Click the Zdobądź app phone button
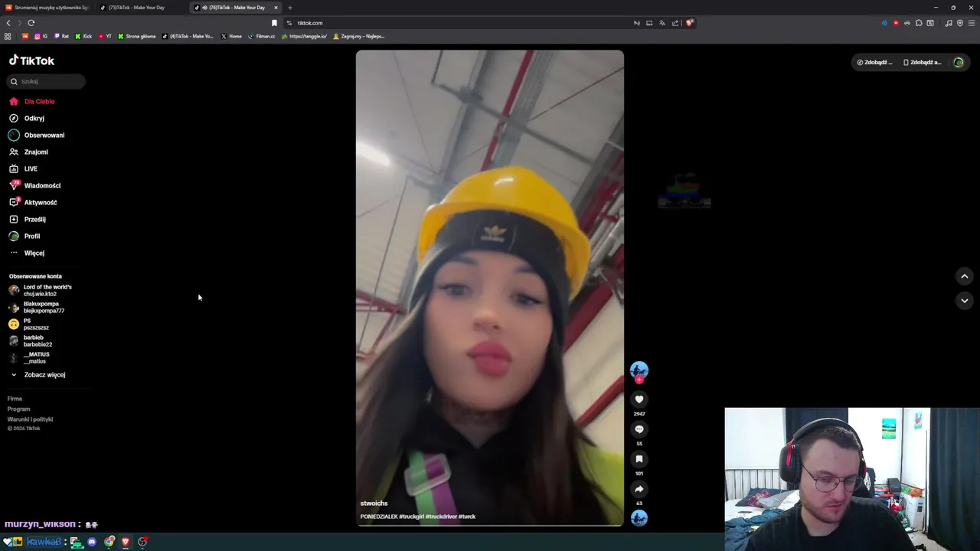Image resolution: width=980 pixels, height=551 pixels. 922,62
